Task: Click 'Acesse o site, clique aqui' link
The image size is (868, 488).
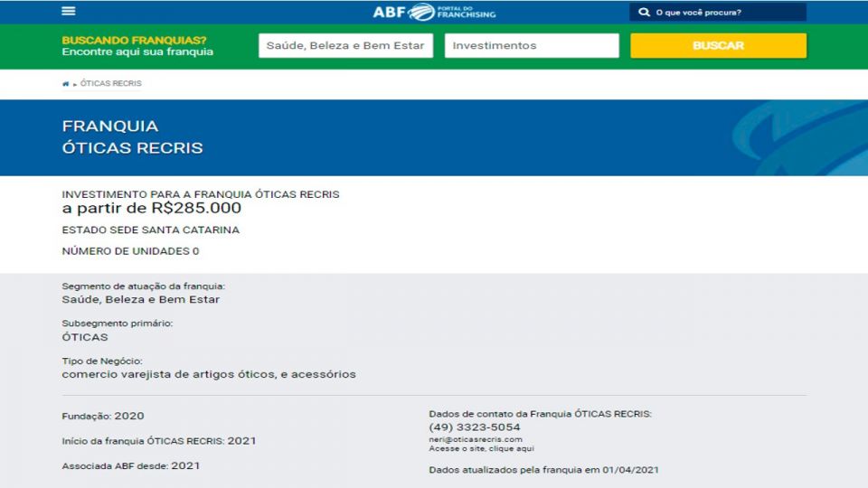Action: click(x=482, y=448)
